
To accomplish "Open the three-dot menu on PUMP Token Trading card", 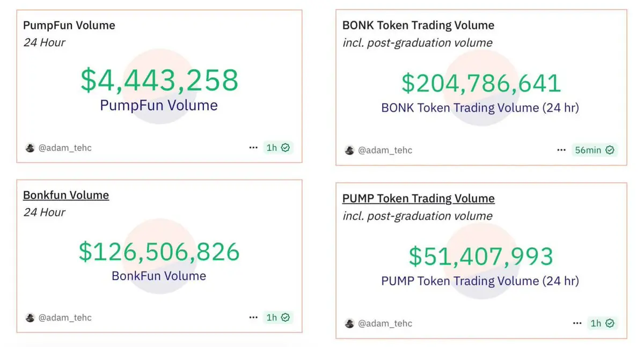I will pos(577,323).
